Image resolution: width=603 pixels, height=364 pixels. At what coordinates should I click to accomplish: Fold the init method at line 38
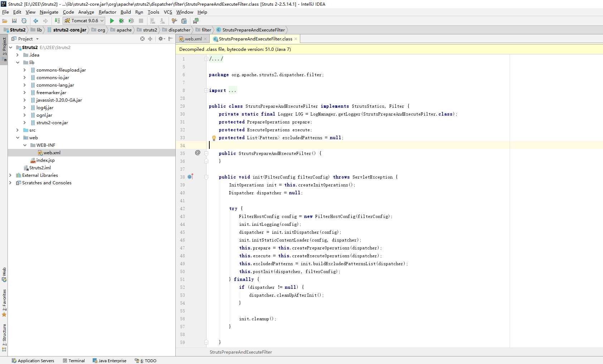pyautogui.click(x=206, y=177)
